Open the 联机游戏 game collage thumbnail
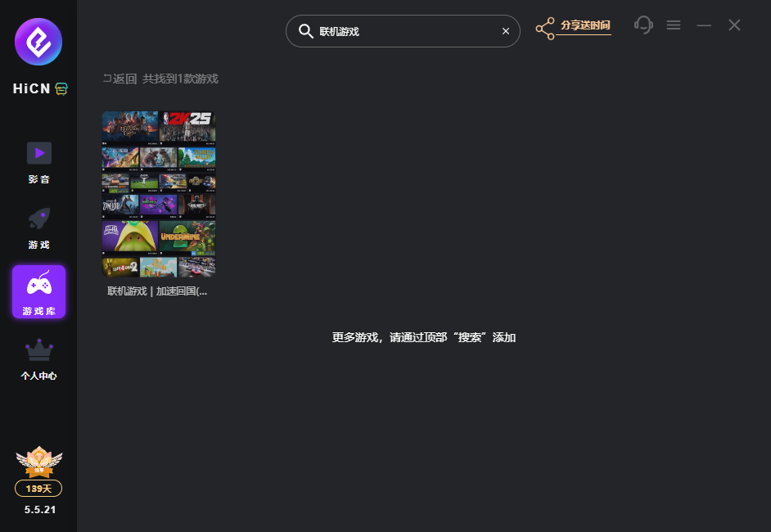This screenshot has width=771, height=532. click(159, 194)
